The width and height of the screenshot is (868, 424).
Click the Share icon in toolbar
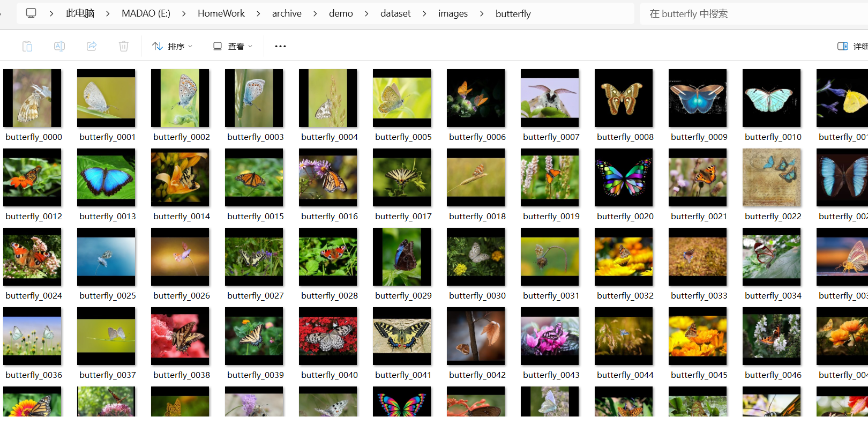coord(92,46)
